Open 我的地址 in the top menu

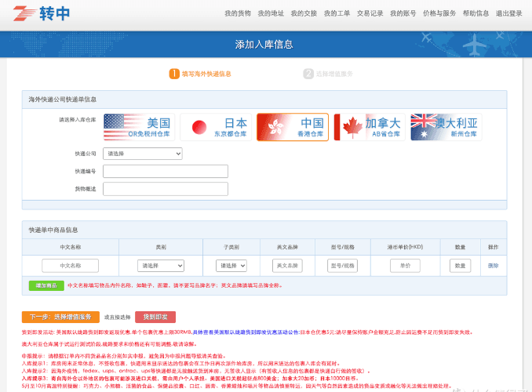coord(271,13)
